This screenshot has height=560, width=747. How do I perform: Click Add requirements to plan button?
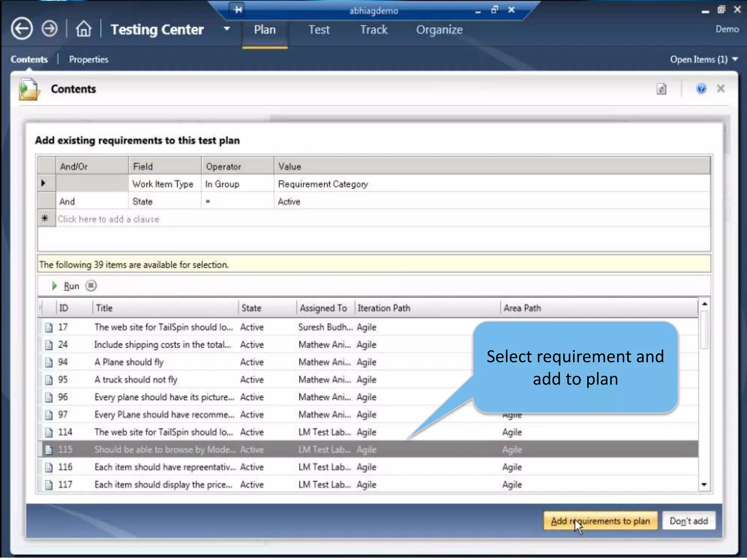pyautogui.click(x=600, y=521)
